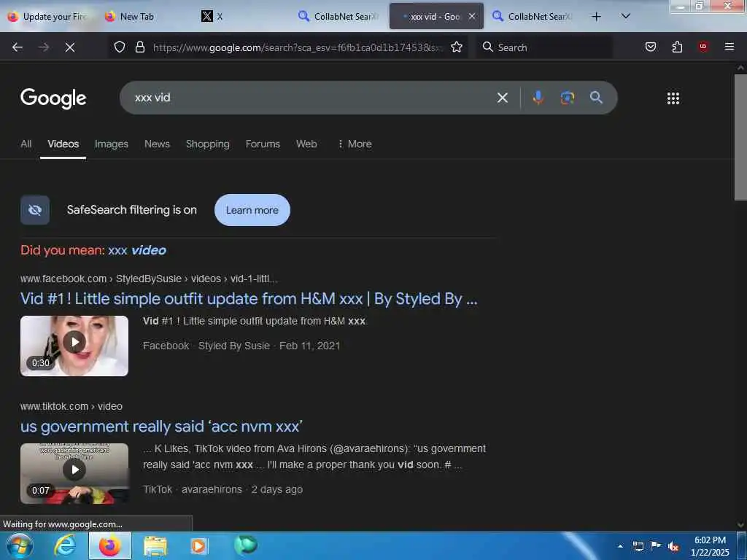747x560 pixels.
Task: Open tracking protection shield icon
Action: [x=120, y=47]
